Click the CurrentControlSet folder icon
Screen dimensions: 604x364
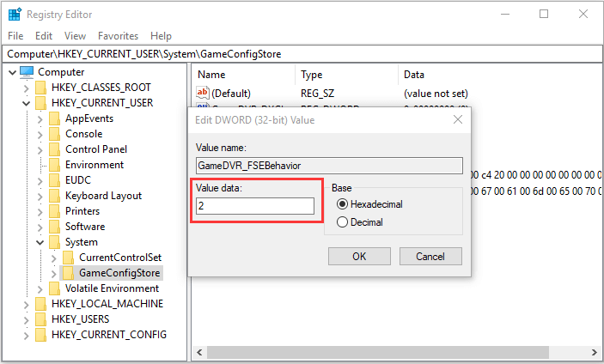coord(69,258)
